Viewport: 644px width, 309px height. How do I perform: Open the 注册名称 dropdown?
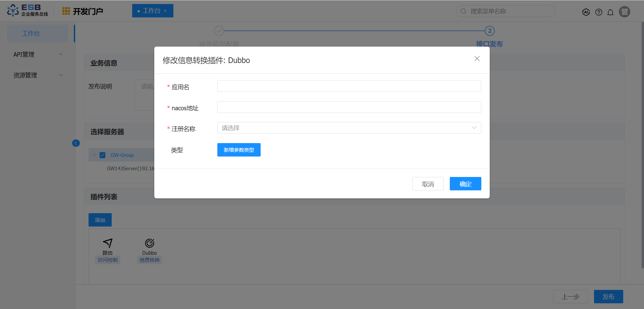click(349, 128)
